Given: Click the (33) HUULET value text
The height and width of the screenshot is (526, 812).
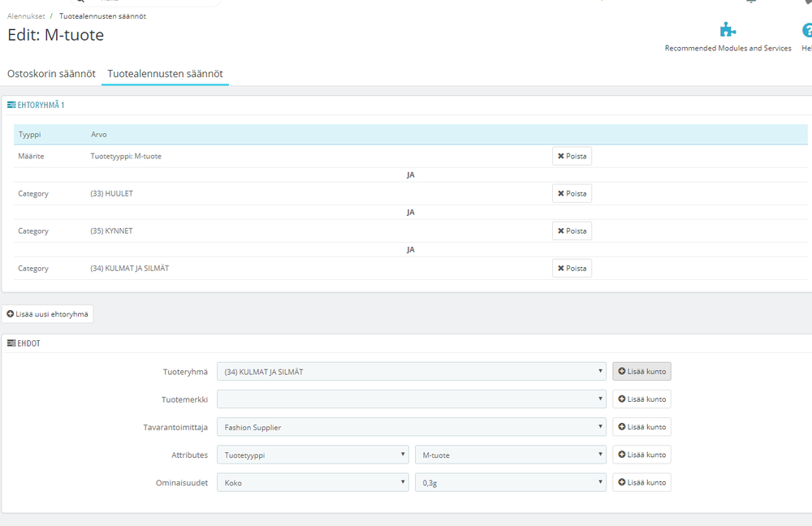Looking at the screenshot, I should tap(112, 193).
